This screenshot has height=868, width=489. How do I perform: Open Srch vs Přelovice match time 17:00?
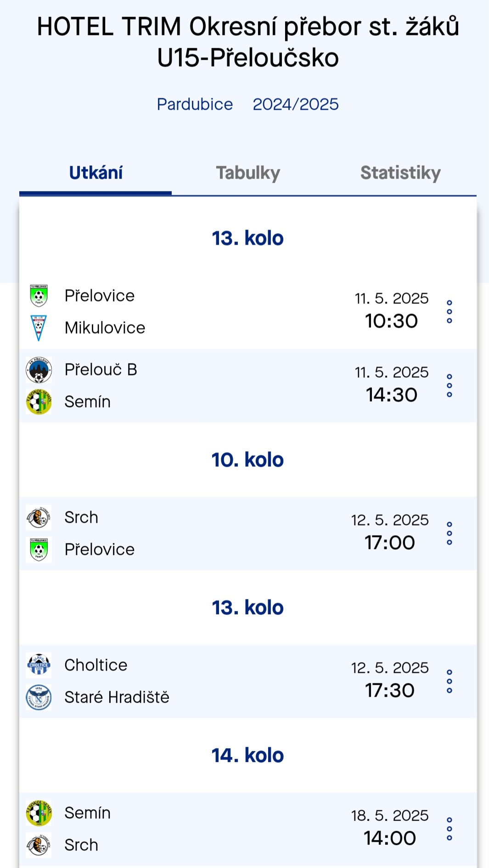click(x=390, y=543)
